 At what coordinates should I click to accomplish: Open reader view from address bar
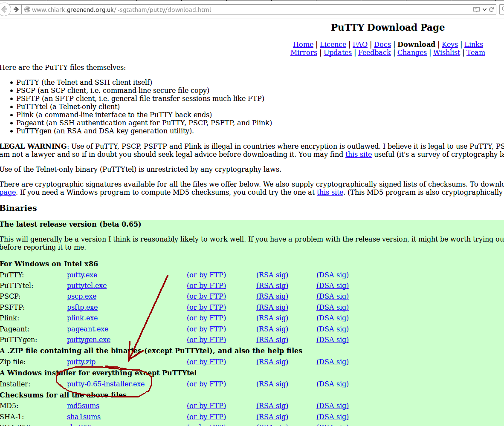(x=476, y=9)
